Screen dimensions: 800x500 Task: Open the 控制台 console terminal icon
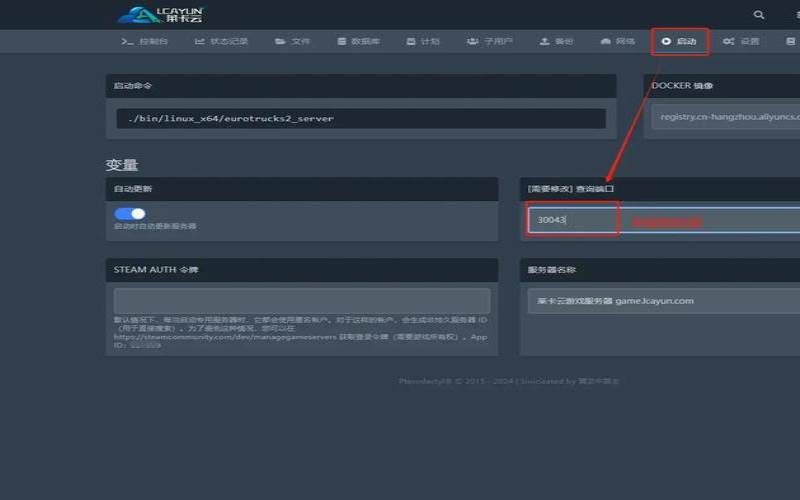pyautogui.click(x=127, y=41)
